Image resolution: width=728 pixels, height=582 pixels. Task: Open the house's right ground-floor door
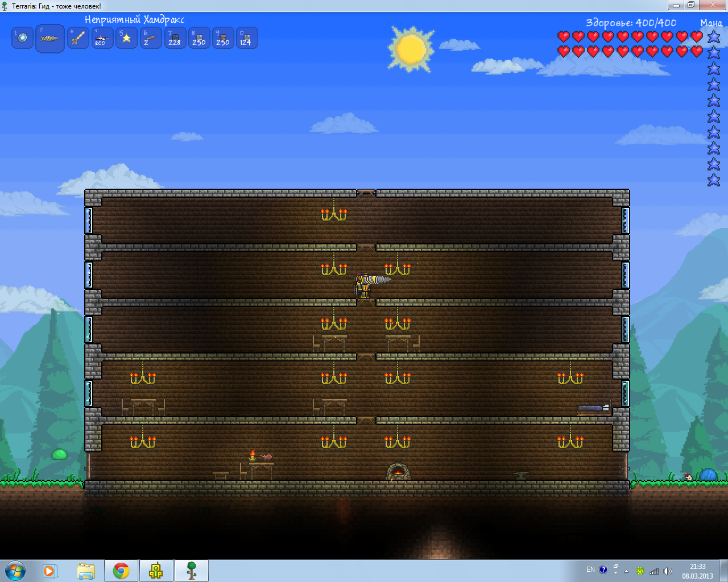coord(627,466)
